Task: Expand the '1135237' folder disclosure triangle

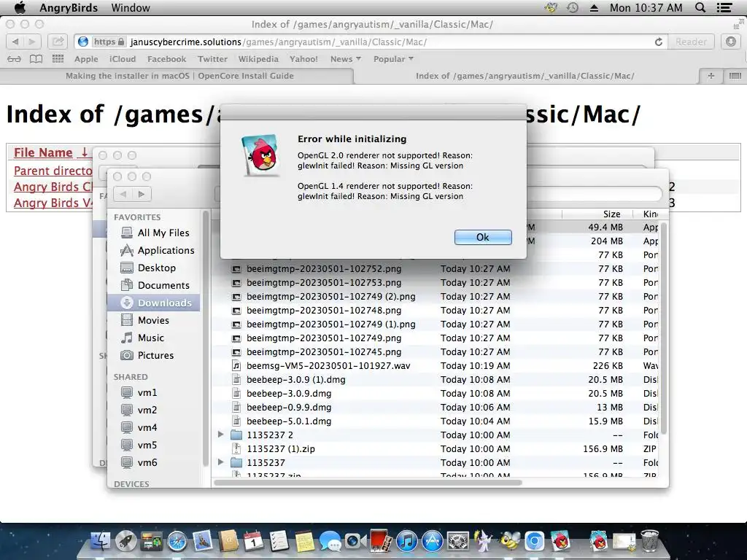Action: click(220, 462)
